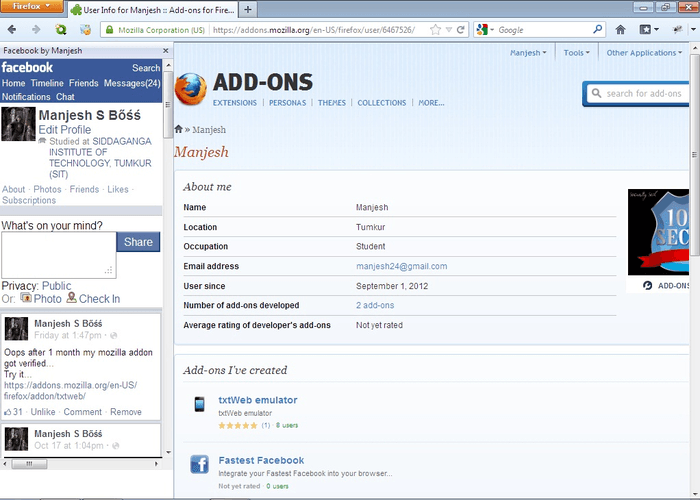Viewport: 700px width, 500px height.
Task: Open Facebook Notifications link
Action: coord(26,96)
